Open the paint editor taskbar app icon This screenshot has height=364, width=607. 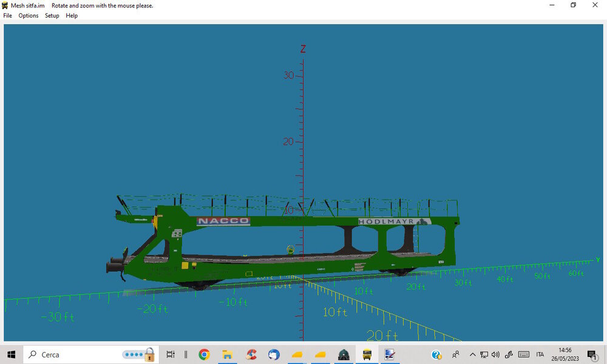(390, 354)
